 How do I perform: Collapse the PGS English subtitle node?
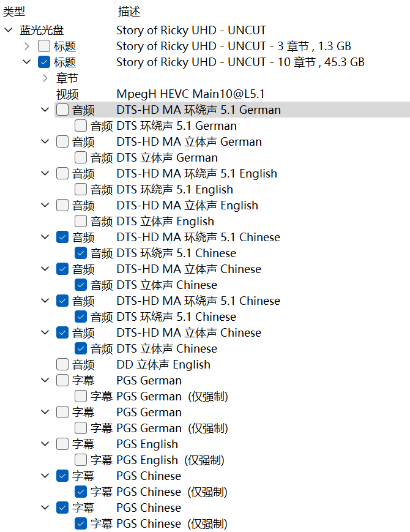click(x=45, y=444)
